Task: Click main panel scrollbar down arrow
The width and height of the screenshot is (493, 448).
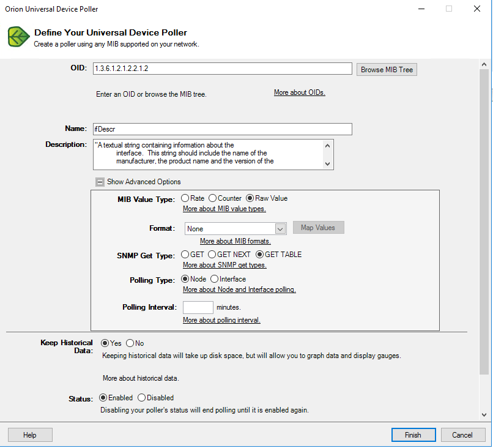Action: tap(484, 415)
